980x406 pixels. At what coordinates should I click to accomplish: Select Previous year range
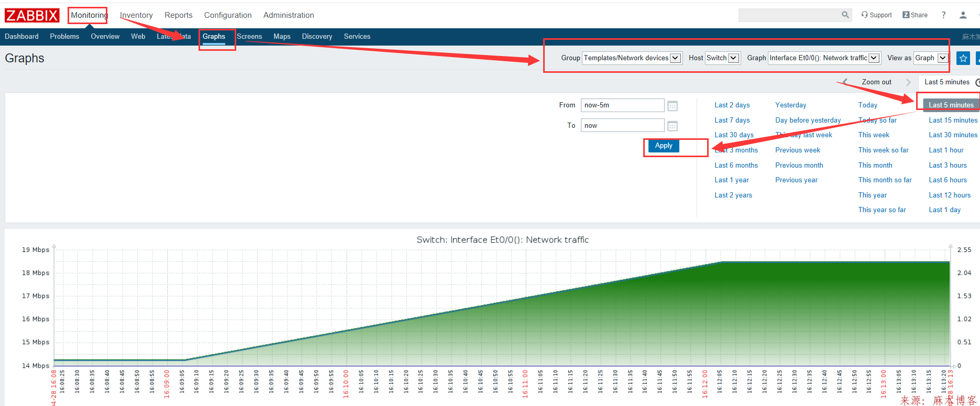796,180
